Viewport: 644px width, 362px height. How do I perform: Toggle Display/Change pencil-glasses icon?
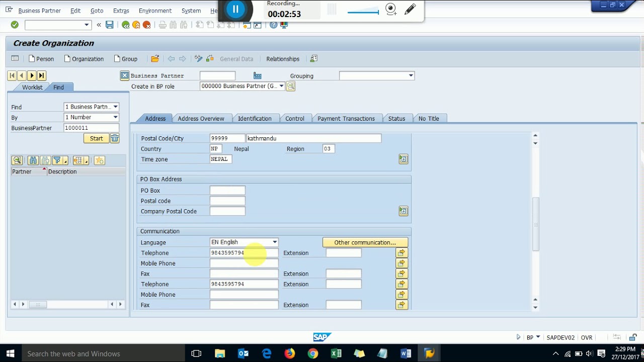tap(198, 59)
